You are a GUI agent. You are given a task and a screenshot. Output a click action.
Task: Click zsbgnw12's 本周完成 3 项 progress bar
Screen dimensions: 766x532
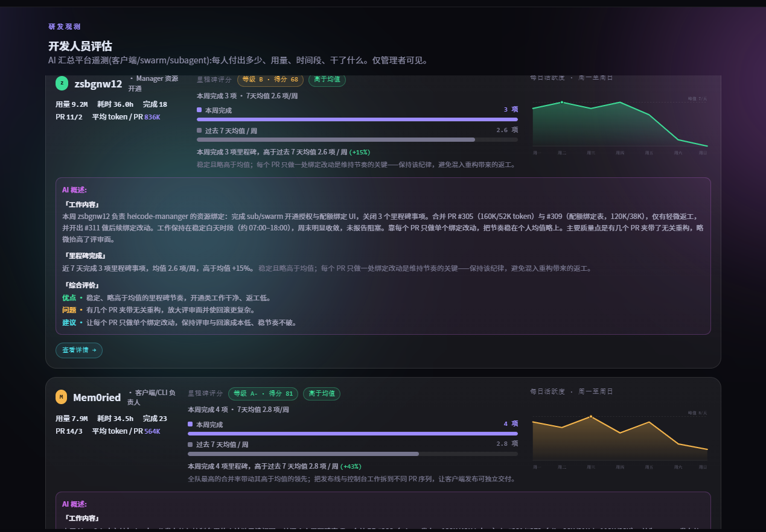[357, 119]
